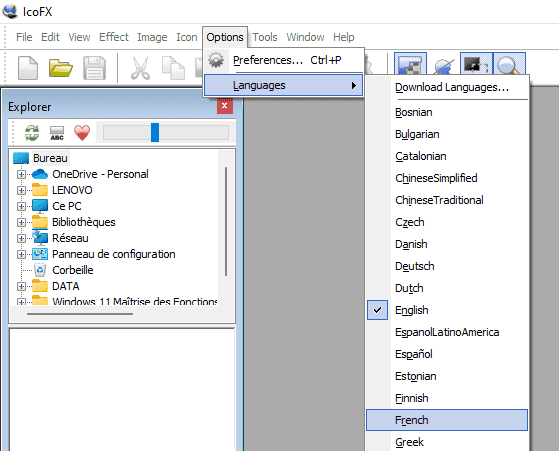Click the Panneau de configuration icon
559x451 pixels.
pyautogui.click(x=40, y=254)
